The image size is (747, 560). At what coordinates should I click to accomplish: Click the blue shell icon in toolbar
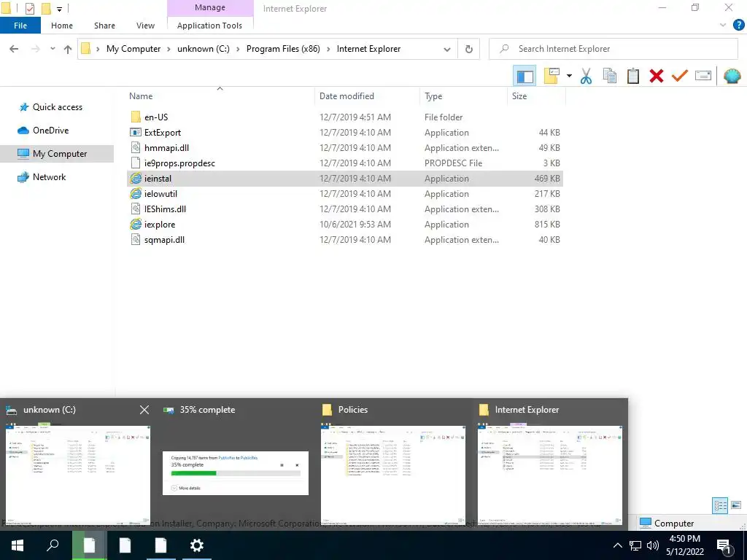pyautogui.click(x=732, y=76)
